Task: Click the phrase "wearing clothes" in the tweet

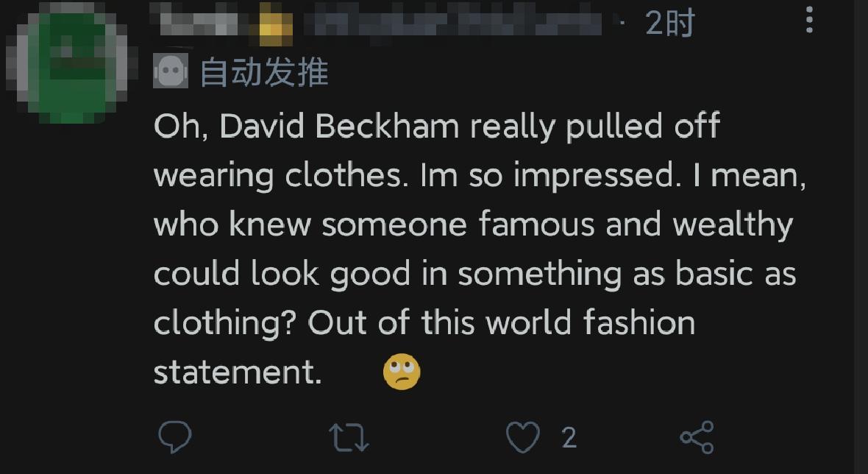Action: (x=280, y=176)
